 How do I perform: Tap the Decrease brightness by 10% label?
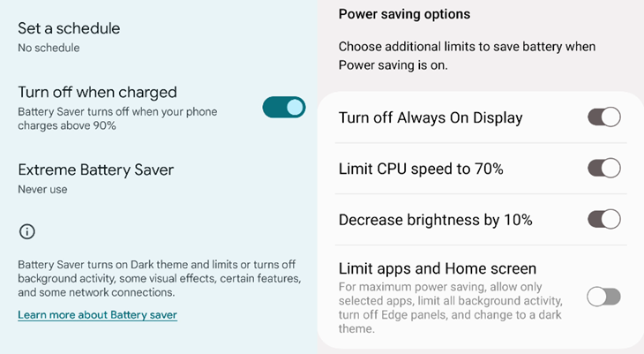(x=435, y=220)
